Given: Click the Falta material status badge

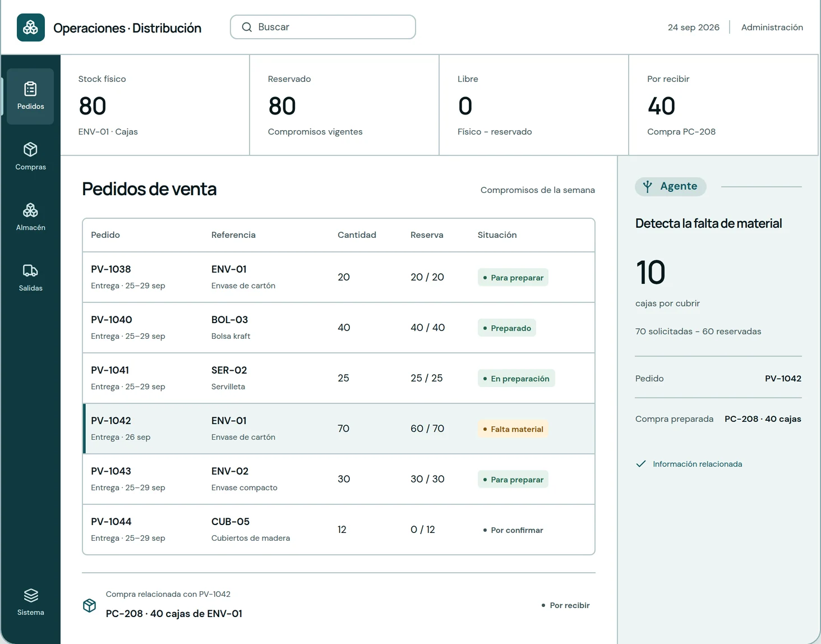Looking at the screenshot, I should pyautogui.click(x=513, y=429).
